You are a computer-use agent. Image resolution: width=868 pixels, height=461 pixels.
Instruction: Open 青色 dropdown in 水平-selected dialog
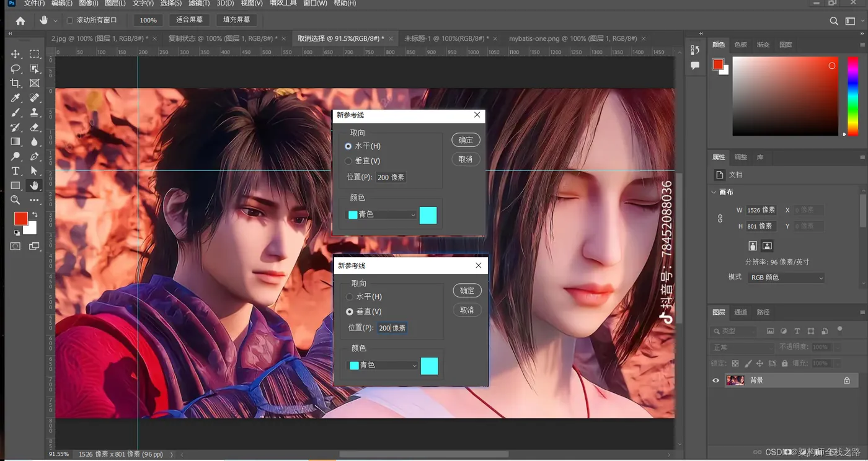(x=383, y=214)
